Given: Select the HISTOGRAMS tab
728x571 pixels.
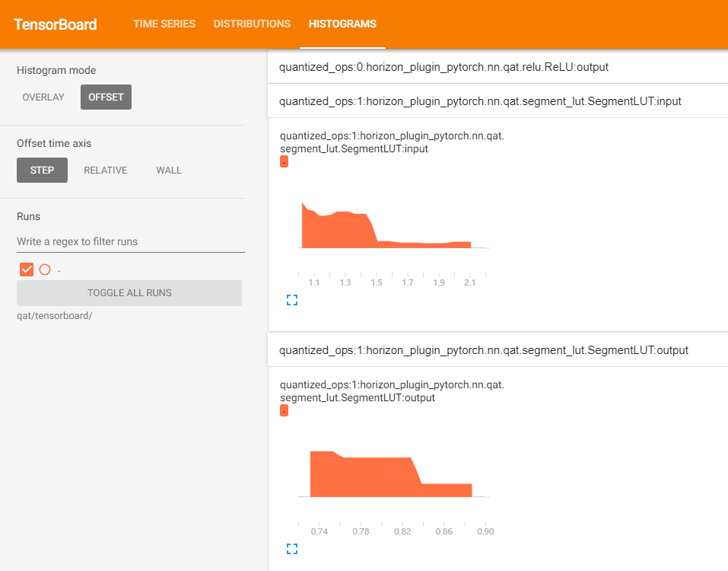Looking at the screenshot, I should (x=342, y=24).
